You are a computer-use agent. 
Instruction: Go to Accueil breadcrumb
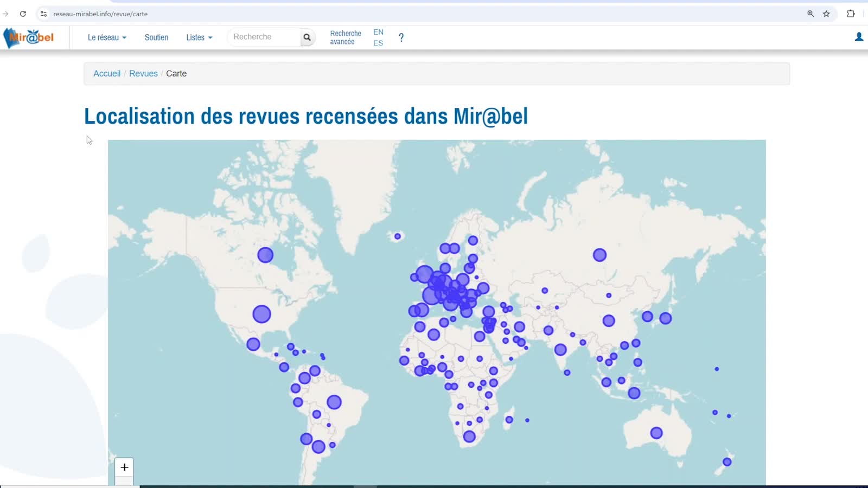[107, 74]
